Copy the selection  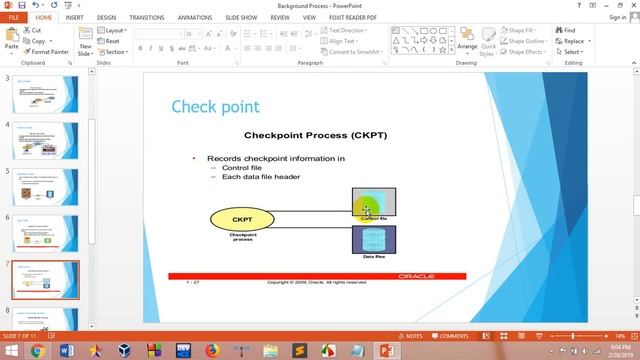35,41
